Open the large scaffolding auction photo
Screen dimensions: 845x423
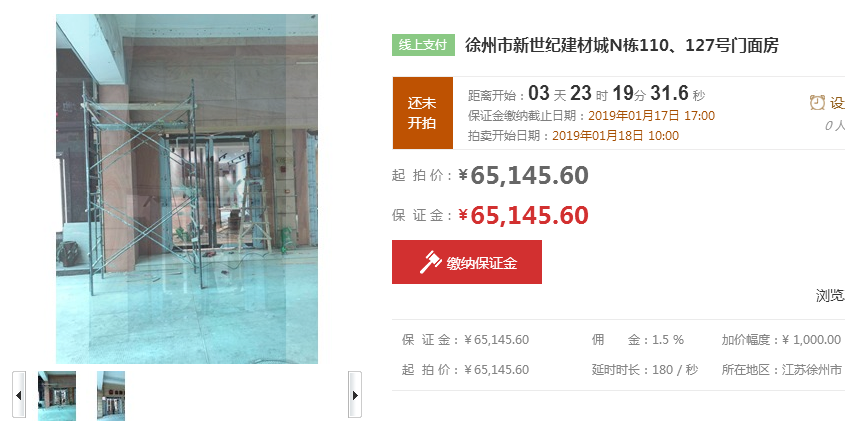(187, 189)
